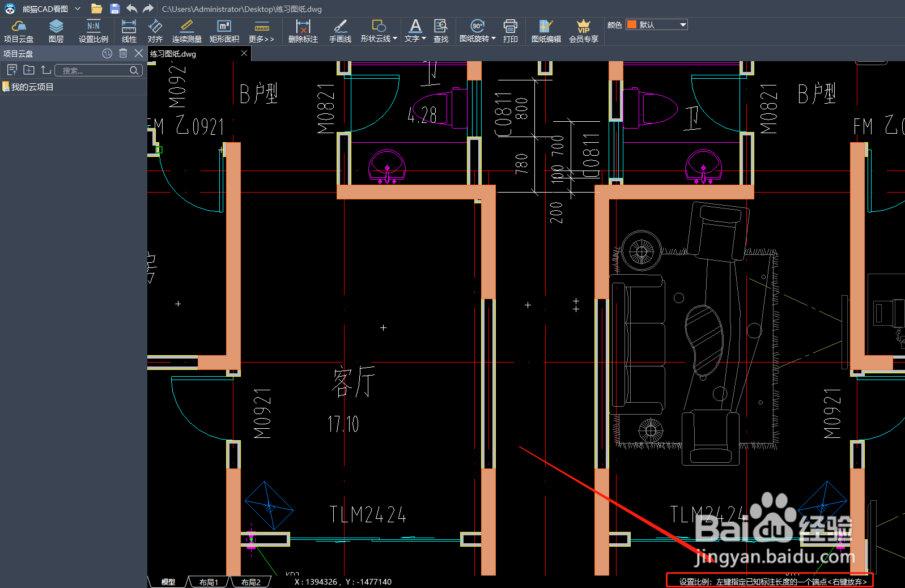Expand the 形状云线 dropdown arrow
The height and width of the screenshot is (588, 905).
pyautogui.click(x=395, y=39)
